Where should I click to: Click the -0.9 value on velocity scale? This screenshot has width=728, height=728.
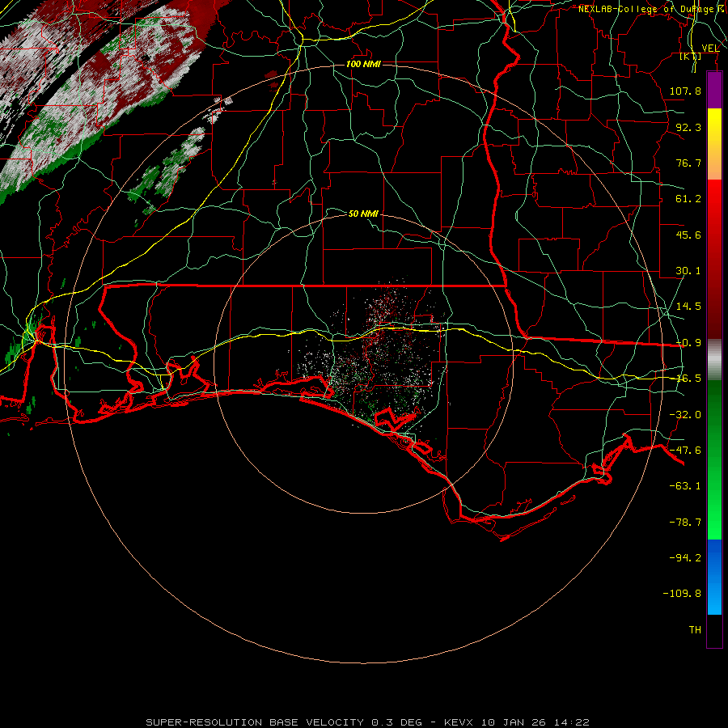click(688, 343)
